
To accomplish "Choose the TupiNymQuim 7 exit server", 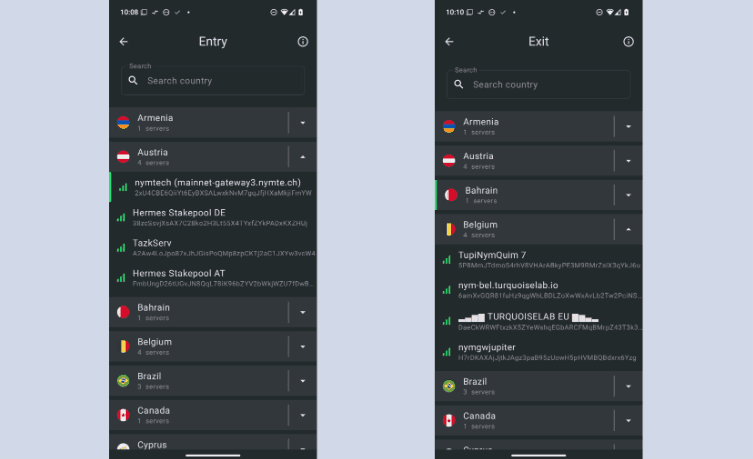I will [x=538, y=260].
